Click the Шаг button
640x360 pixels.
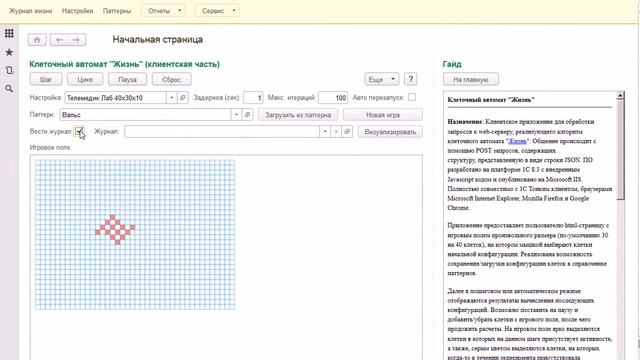pyautogui.click(x=46, y=79)
